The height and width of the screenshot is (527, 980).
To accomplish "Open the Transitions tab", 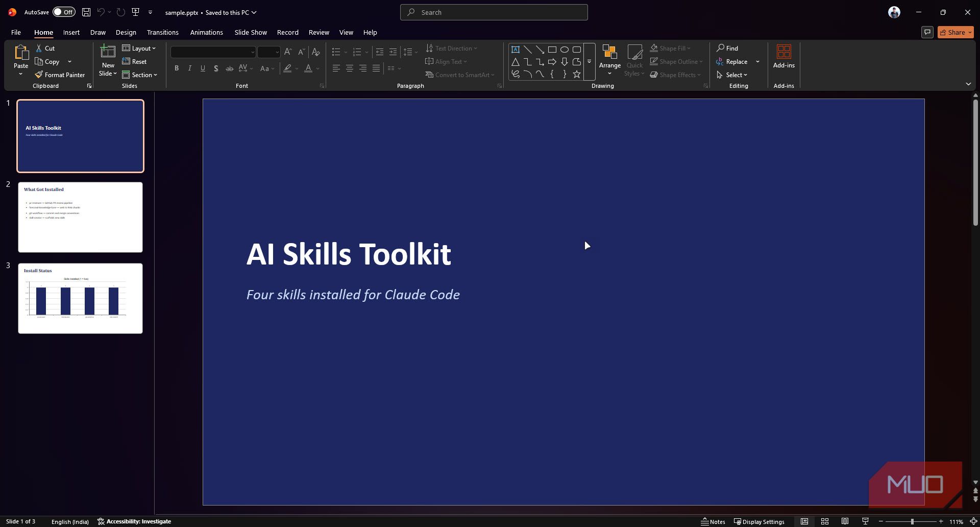I will click(162, 32).
